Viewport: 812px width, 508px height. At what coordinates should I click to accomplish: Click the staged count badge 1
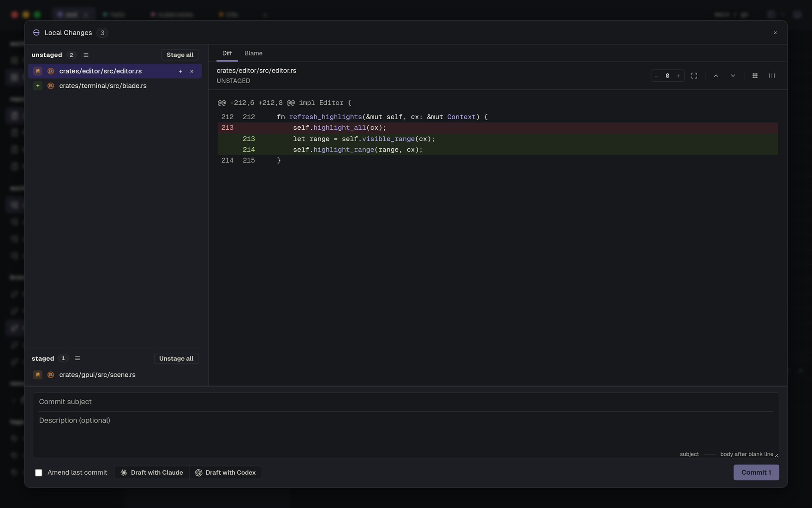63,358
